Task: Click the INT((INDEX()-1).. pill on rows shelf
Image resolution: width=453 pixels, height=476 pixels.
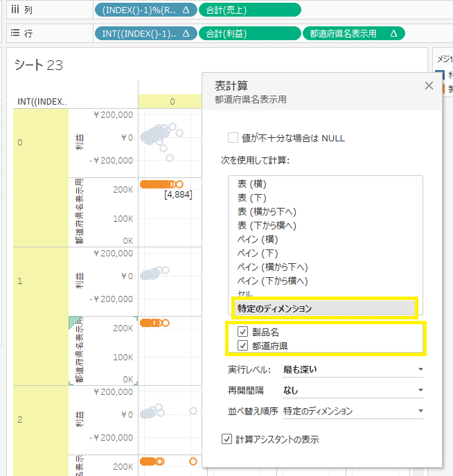Action: point(146,33)
